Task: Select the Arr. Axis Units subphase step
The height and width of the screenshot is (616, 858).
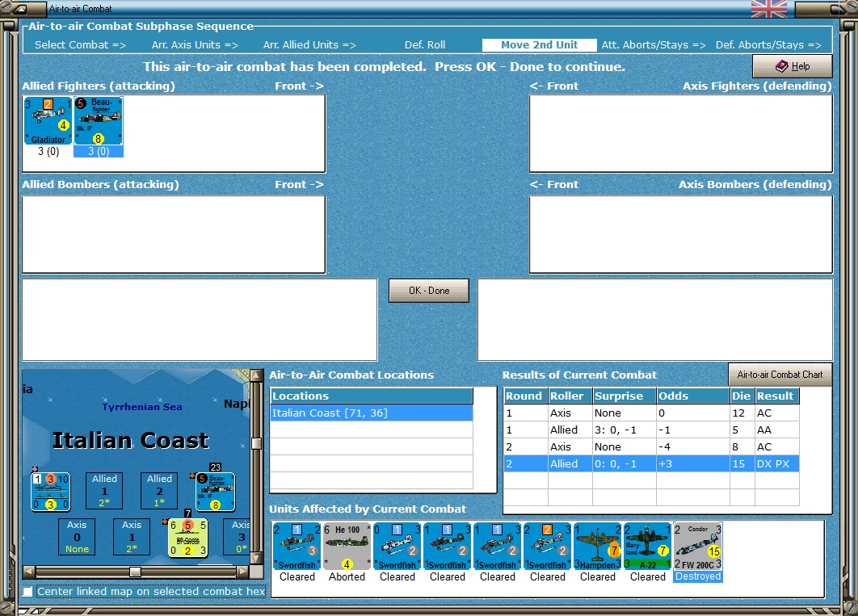Action: [195, 45]
